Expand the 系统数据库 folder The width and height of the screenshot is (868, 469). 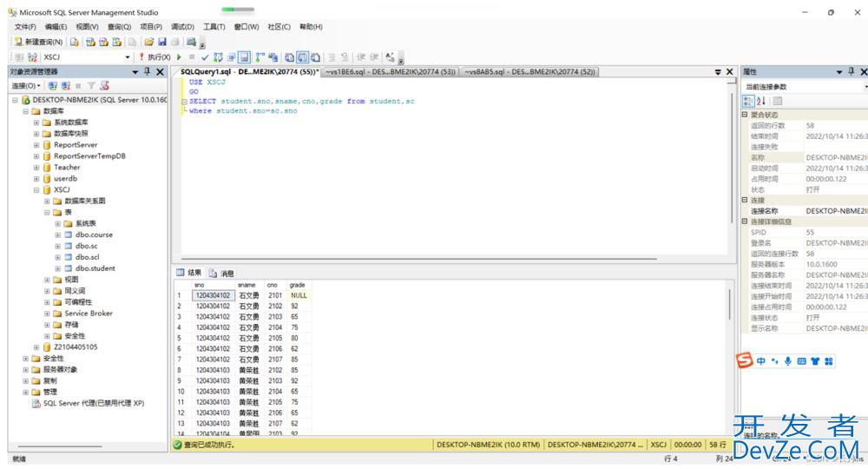(x=36, y=122)
